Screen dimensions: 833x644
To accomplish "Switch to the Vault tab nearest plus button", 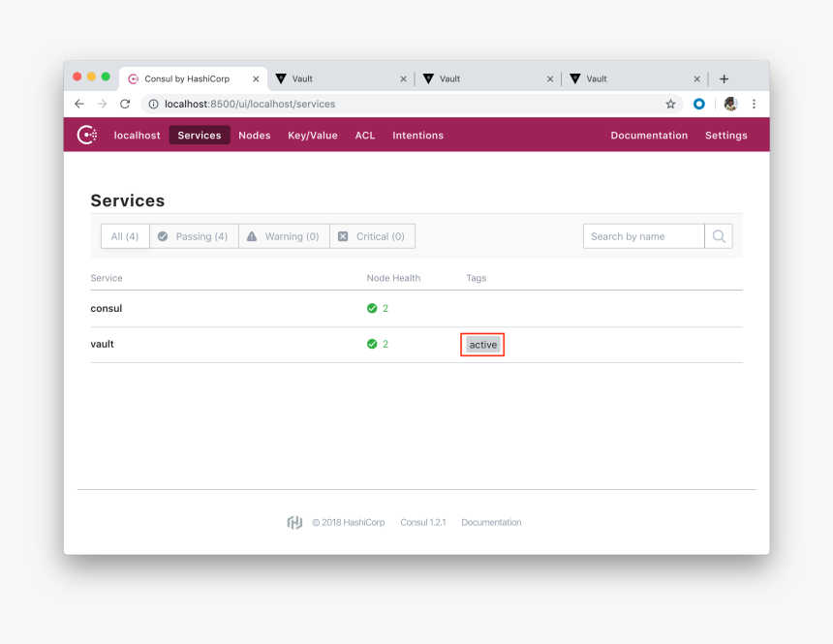I will (634, 79).
